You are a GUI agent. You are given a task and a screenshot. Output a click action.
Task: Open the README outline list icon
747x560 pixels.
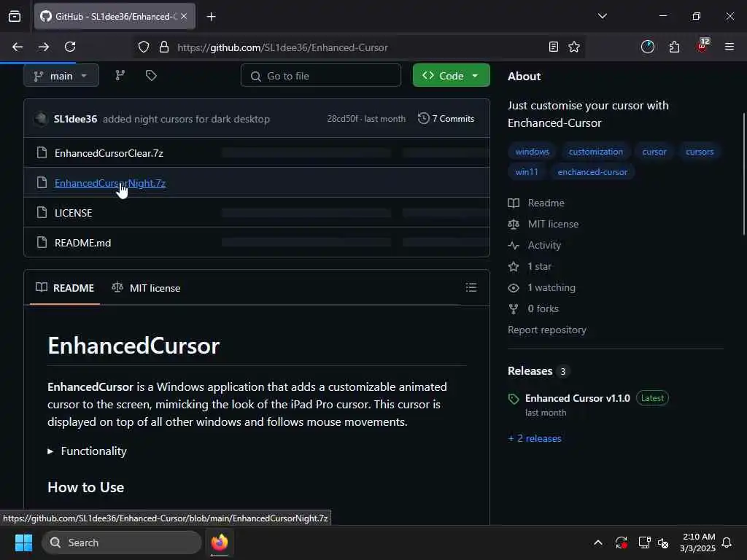[471, 287]
